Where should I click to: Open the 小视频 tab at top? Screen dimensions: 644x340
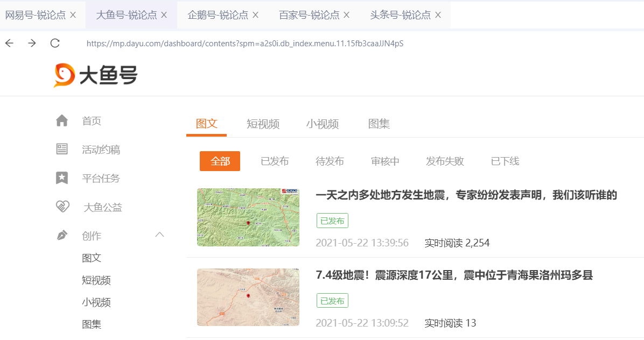click(x=322, y=124)
